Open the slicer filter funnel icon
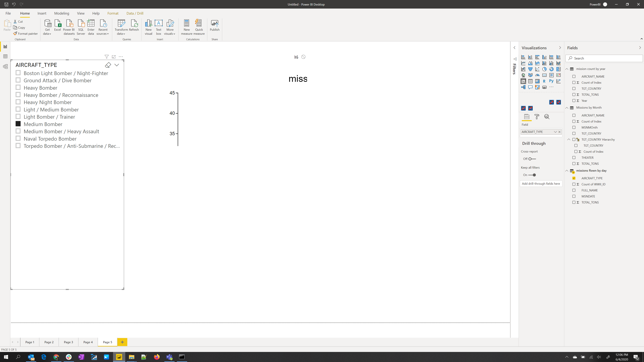The height and width of the screenshot is (362, 644). tap(106, 57)
